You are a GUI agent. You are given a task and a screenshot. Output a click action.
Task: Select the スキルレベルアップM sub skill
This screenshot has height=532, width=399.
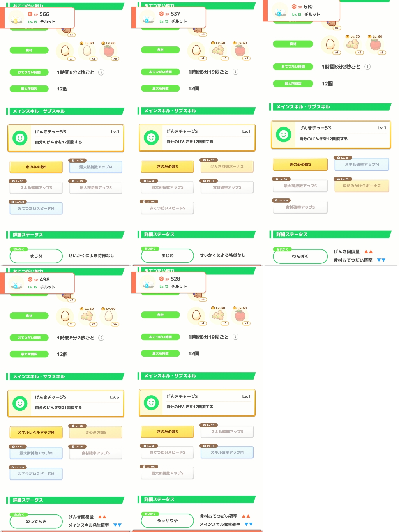[x=36, y=432]
